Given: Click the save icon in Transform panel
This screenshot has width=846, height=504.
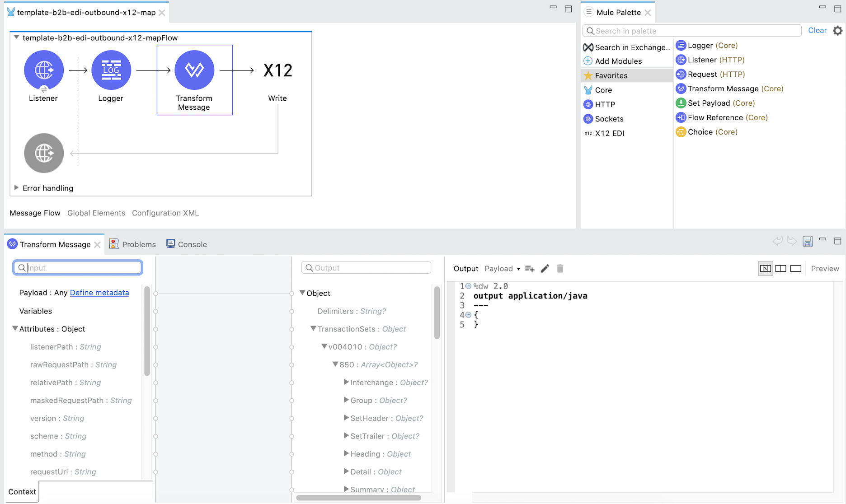Looking at the screenshot, I should (808, 241).
